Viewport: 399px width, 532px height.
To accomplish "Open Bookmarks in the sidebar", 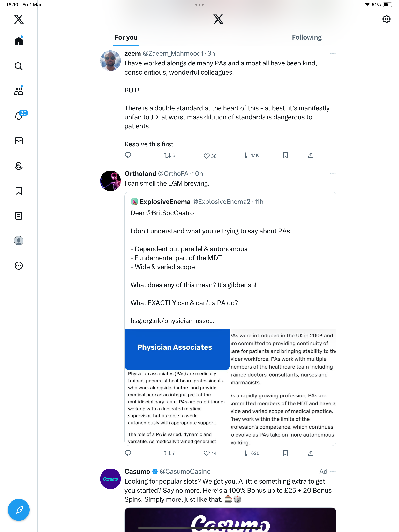I will pos(19,191).
